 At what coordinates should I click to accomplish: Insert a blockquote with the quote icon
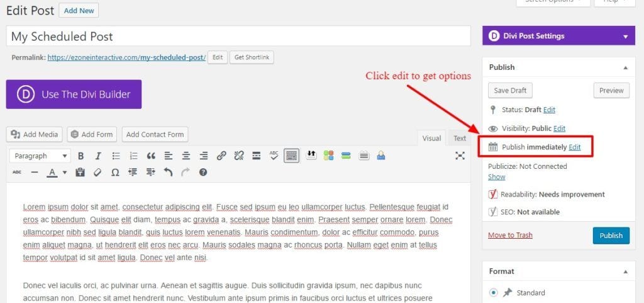tap(151, 156)
